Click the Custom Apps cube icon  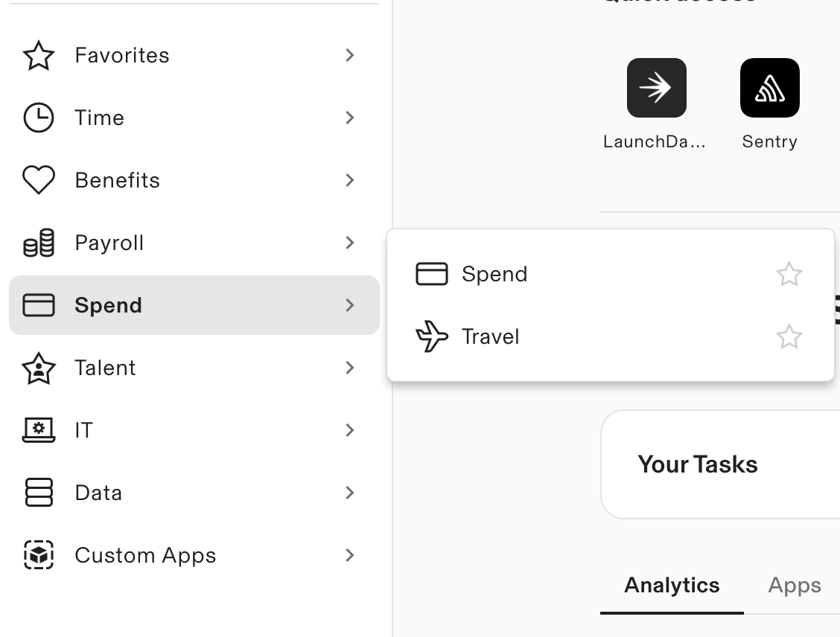coord(39,555)
